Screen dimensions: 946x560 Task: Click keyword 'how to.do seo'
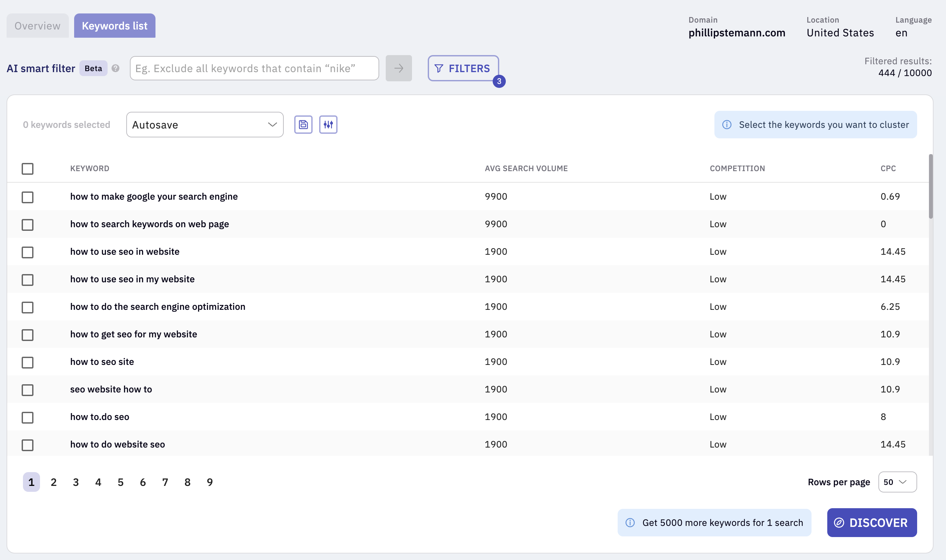pos(100,417)
